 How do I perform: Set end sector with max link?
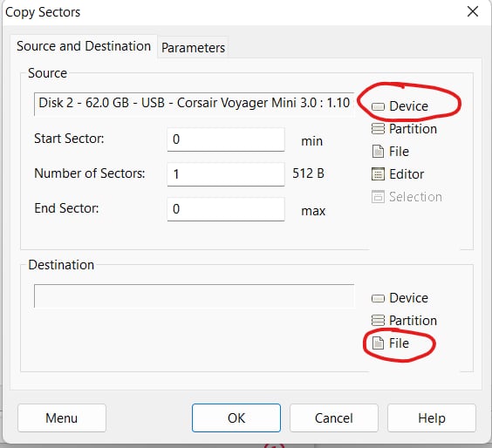313,211
